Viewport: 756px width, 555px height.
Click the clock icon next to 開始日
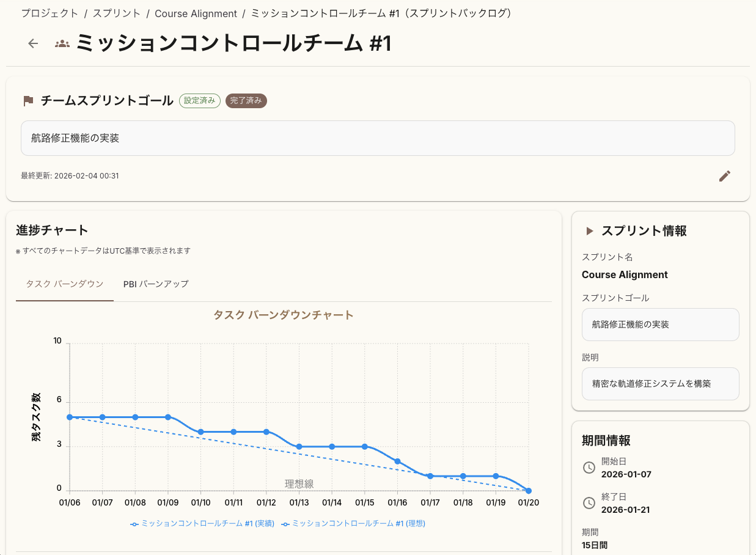coord(589,467)
